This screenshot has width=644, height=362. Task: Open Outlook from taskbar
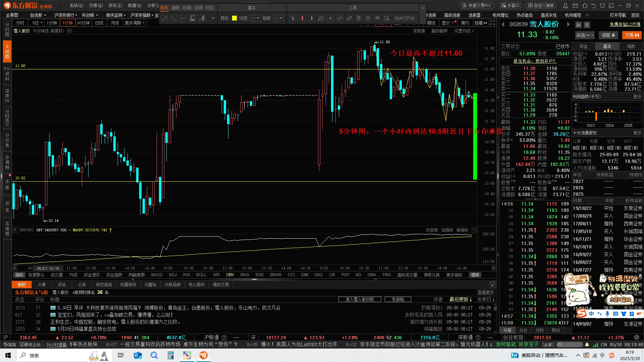click(x=138, y=355)
